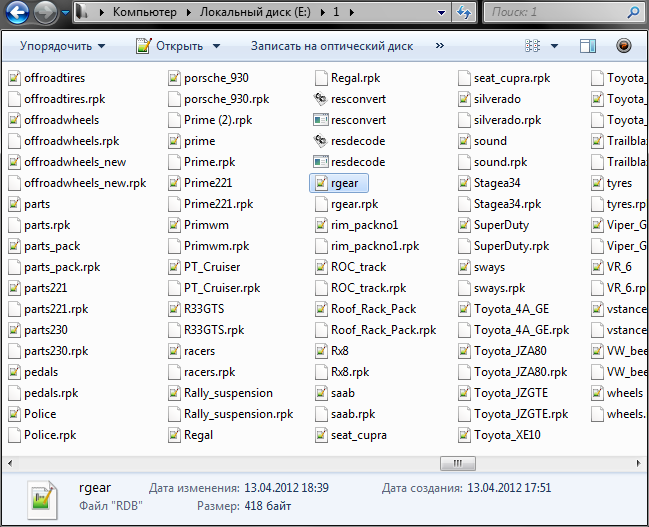Image resolution: width=649 pixels, height=527 pixels.
Task: Click the change view icon
Action: [x=532, y=46]
